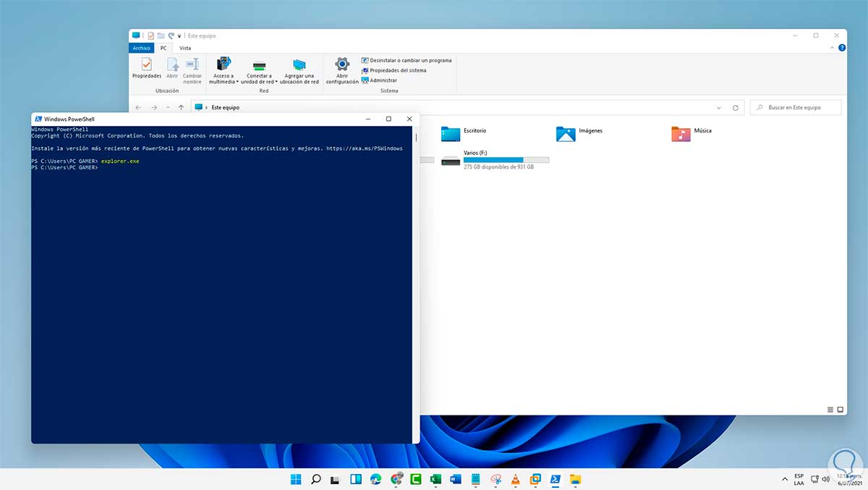Select the Varios (F:) drive

coord(495,159)
